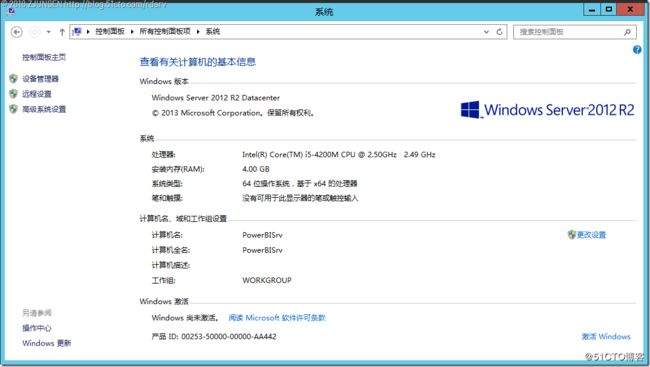Click the heading 查看有关计算机的基本信息
Image resolution: width=650 pixels, height=367 pixels.
coord(197,62)
